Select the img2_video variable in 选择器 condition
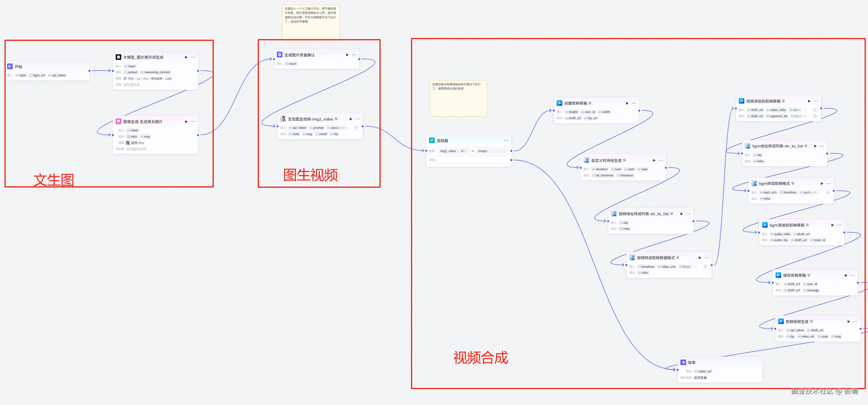Image resolution: width=868 pixels, height=405 pixels. (453, 151)
